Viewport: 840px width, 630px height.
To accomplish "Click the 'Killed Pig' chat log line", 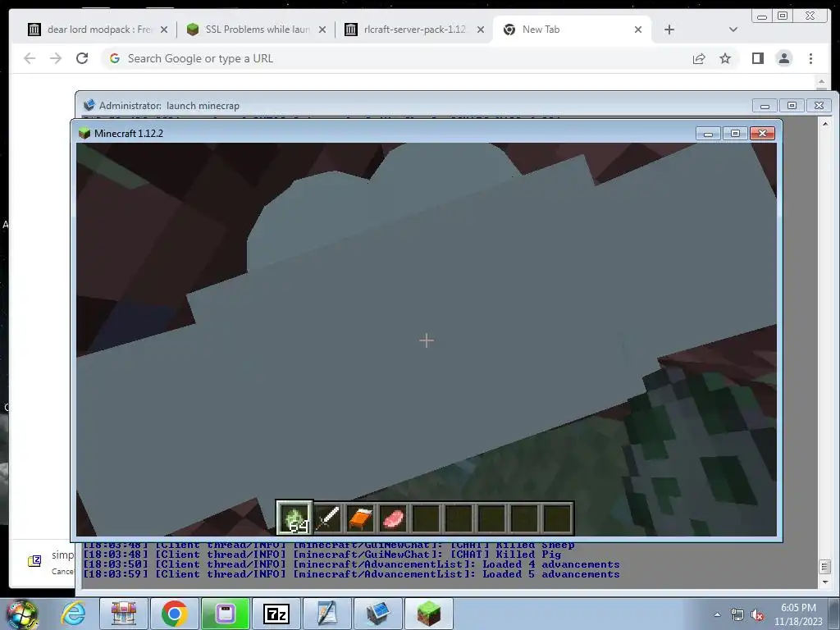I will (x=322, y=555).
